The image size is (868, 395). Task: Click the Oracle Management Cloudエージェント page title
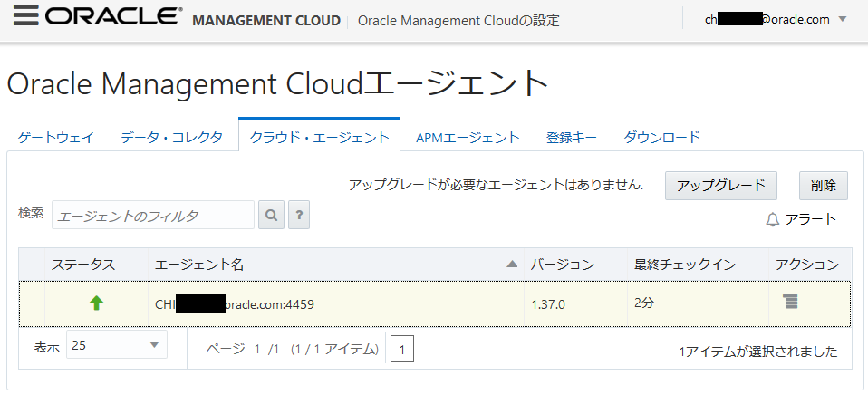pos(278,84)
